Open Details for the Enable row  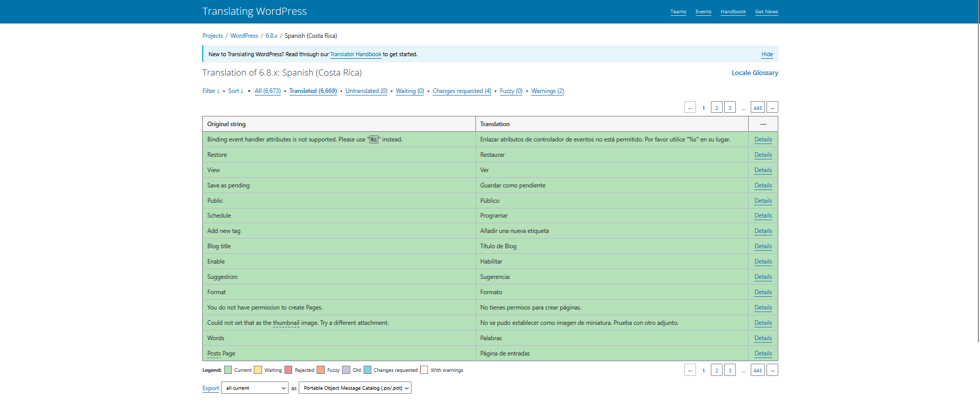click(x=763, y=262)
